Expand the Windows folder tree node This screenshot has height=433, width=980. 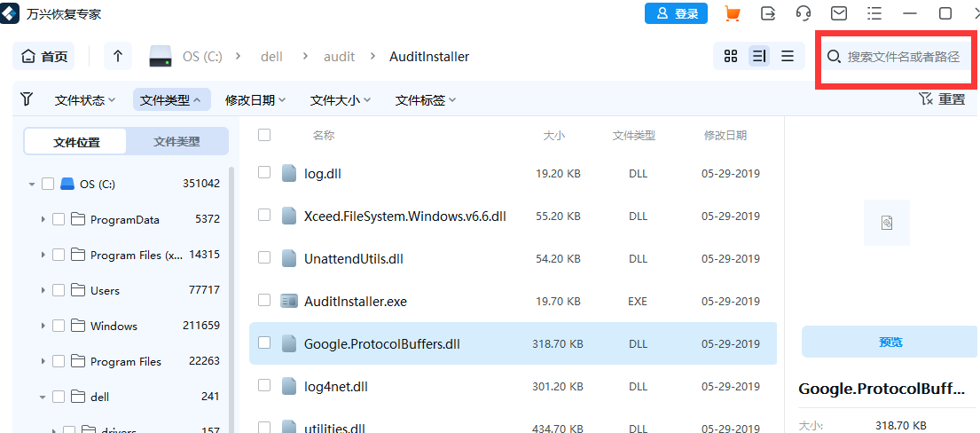(x=43, y=326)
